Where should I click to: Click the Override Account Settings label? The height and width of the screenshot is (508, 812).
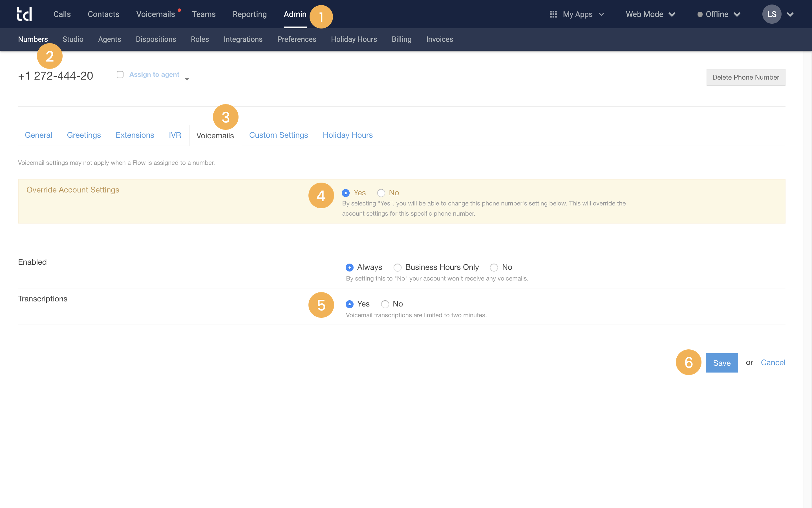73,190
